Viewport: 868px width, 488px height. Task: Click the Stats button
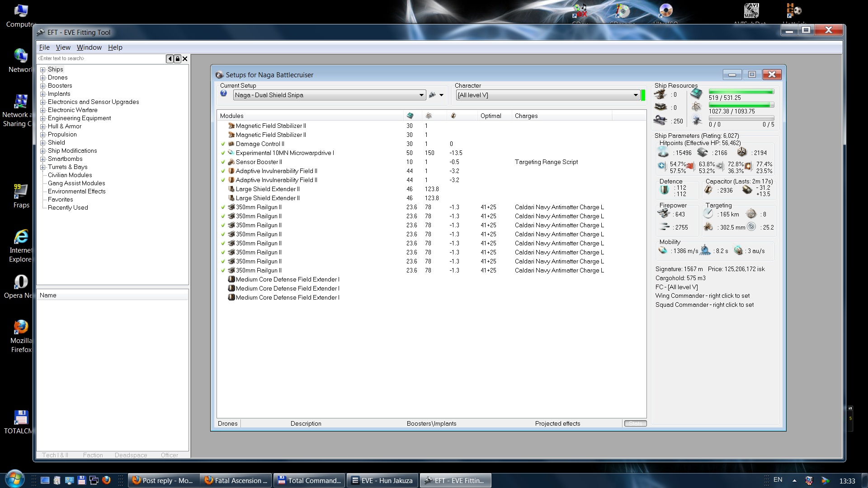point(635,424)
